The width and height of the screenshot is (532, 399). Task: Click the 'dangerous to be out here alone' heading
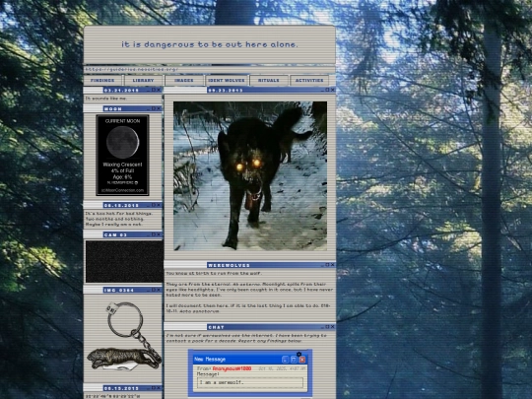coord(209,44)
